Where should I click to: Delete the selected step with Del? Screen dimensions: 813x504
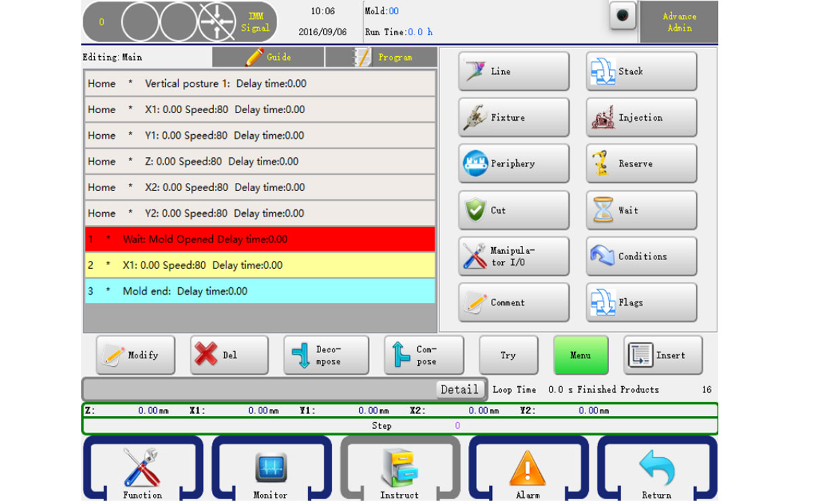pyautogui.click(x=229, y=355)
